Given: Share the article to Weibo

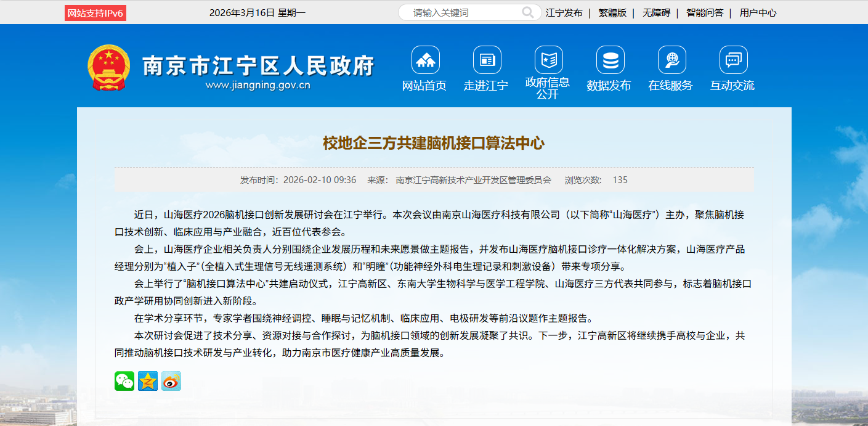Looking at the screenshot, I should (171, 381).
